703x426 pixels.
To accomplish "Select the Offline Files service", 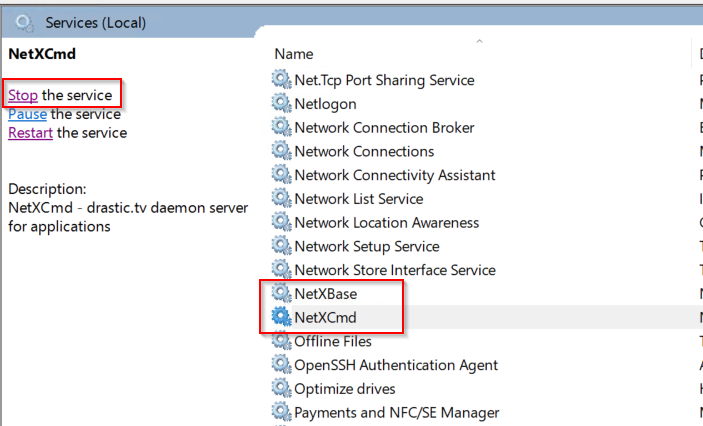I will click(x=333, y=341).
